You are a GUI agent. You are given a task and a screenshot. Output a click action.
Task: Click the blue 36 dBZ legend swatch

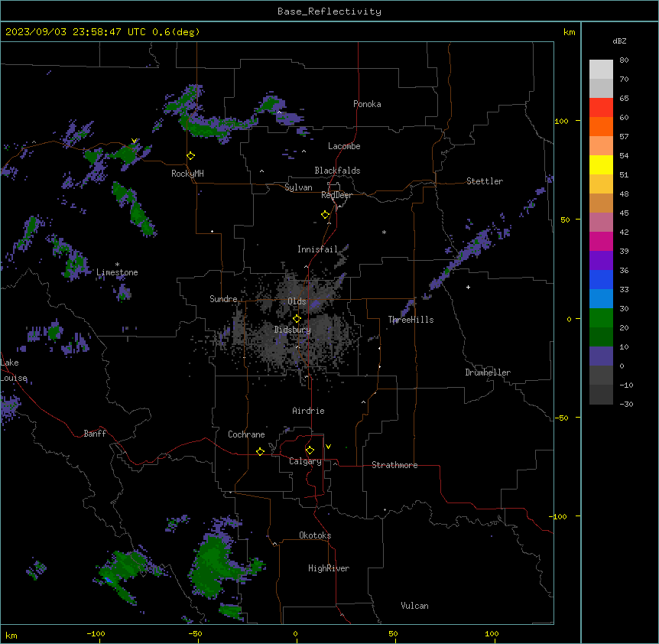pos(601,279)
